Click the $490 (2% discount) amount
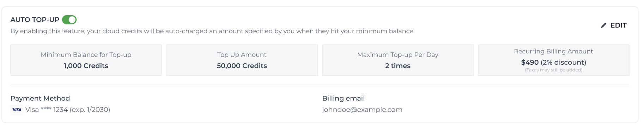Image resolution: width=644 pixels, height=128 pixels. pos(554,63)
